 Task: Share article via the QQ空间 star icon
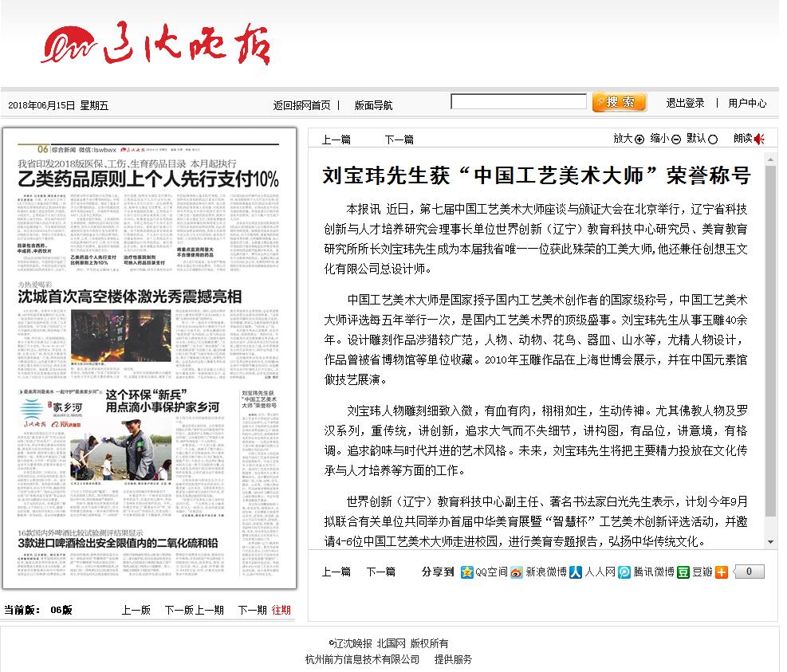(466, 572)
